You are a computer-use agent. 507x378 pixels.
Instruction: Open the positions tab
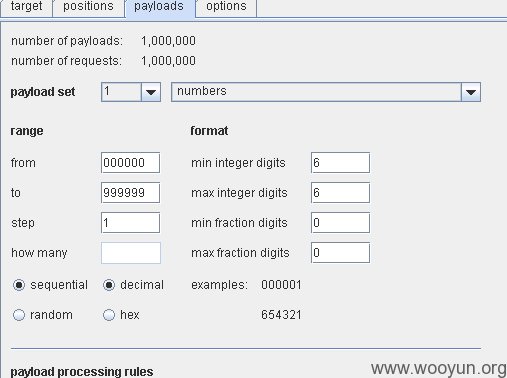[x=88, y=7]
